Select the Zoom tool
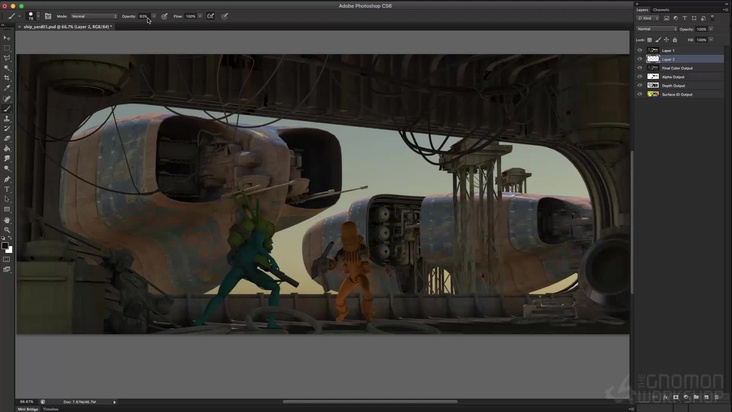Screen dimensions: 732x412 click(7, 230)
